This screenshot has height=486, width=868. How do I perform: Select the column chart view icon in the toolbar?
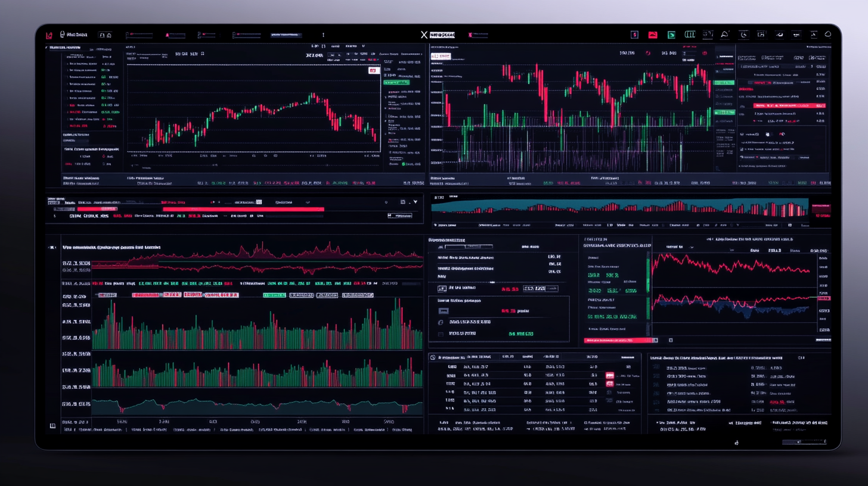tap(690, 34)
